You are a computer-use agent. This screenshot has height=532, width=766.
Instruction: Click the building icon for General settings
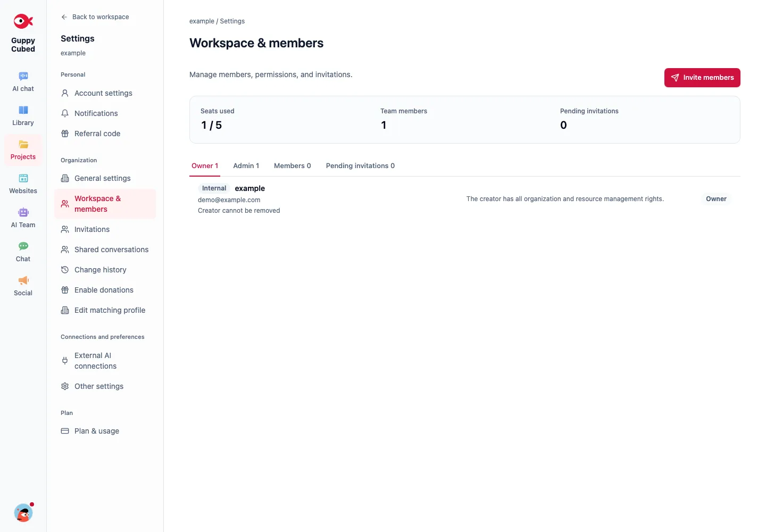[x=65, y=178]
